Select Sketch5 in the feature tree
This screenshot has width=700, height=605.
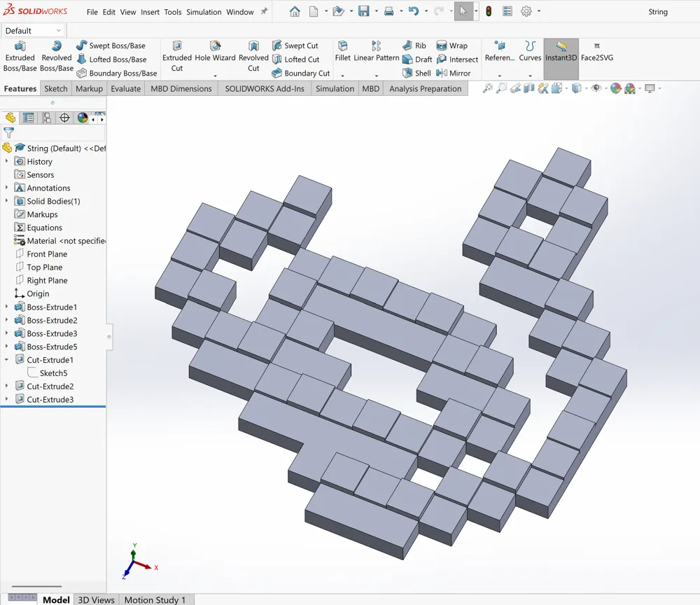[53, 373]
